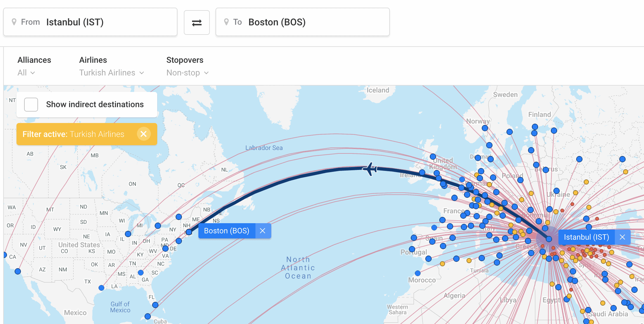Select the Istanbul (IST) map label
Image resolution: width=644 pixels, height=324 pixels.
[586, 237]
